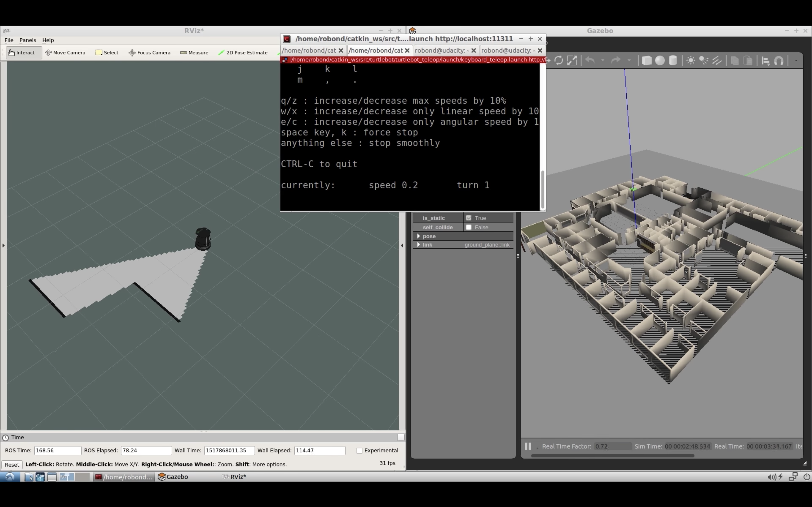
Task: Toggle the is_static checkbox
Action: [x=469, y=218]
